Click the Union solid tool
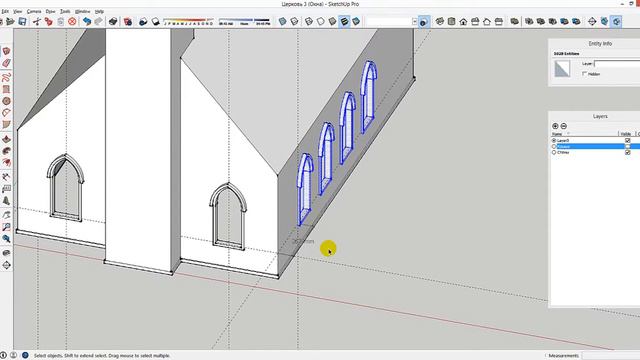Viewport: 640px width, 360px height. (541, 21)
